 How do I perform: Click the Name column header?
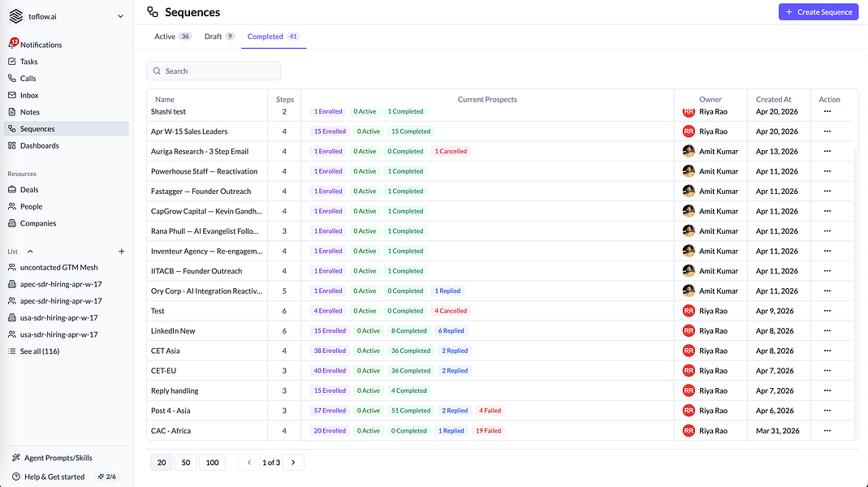tap(165, 100)
